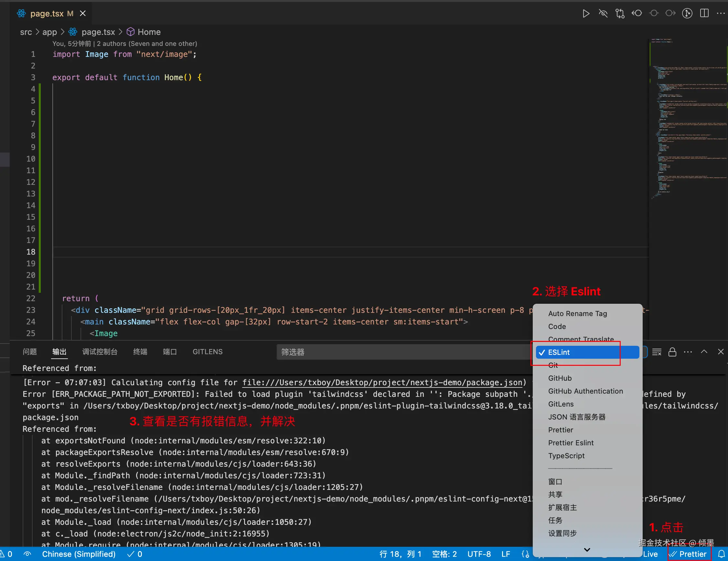Open package.json file link in error output
This screenshot has width=728, height=561.
[x=382, y=382]
